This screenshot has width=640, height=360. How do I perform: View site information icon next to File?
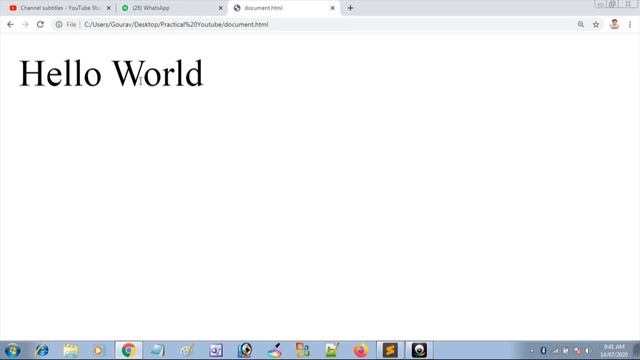[59, 24]
